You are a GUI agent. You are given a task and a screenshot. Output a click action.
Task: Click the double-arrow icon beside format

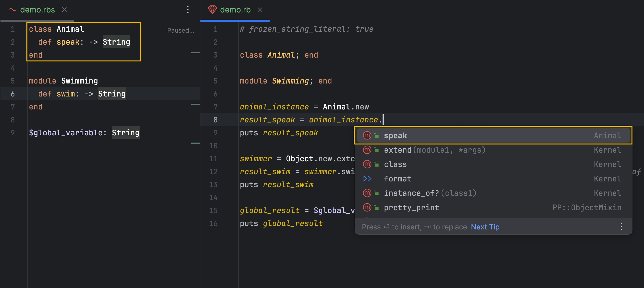click(367, 179)
